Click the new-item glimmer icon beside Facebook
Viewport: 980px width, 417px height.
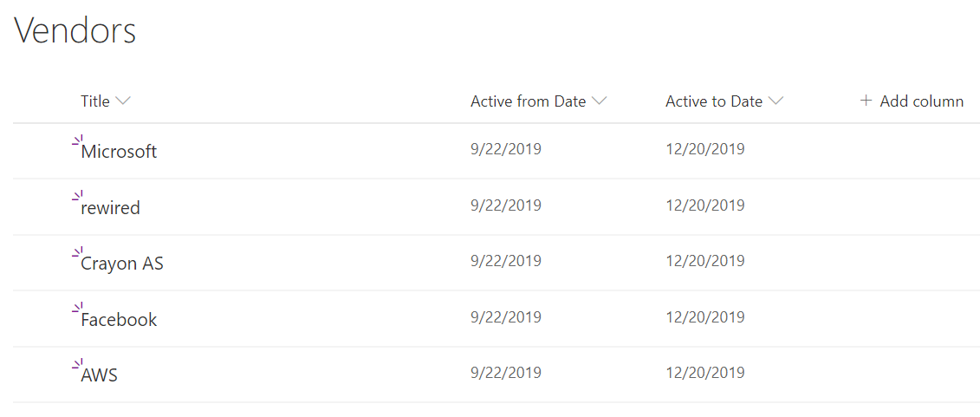click(x=77, y=309)
